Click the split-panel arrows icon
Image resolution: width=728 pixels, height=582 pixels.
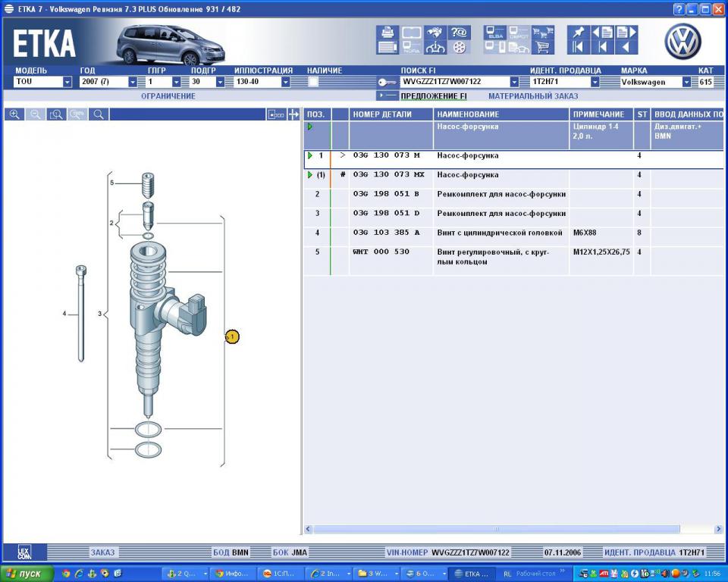[x=293, y=114]
